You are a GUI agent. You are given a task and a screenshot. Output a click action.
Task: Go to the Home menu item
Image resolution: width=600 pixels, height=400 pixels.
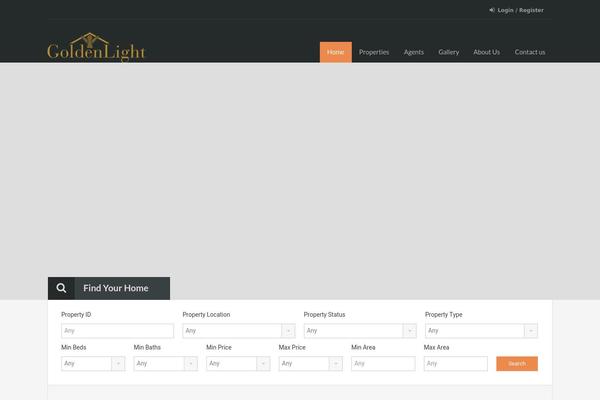tap(336, 52)
